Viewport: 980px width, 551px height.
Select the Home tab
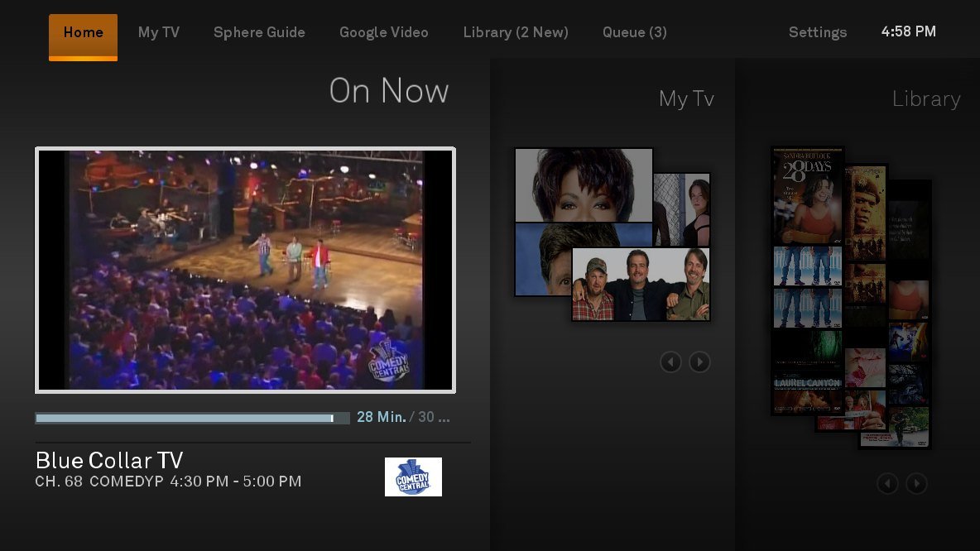[83, 37]
